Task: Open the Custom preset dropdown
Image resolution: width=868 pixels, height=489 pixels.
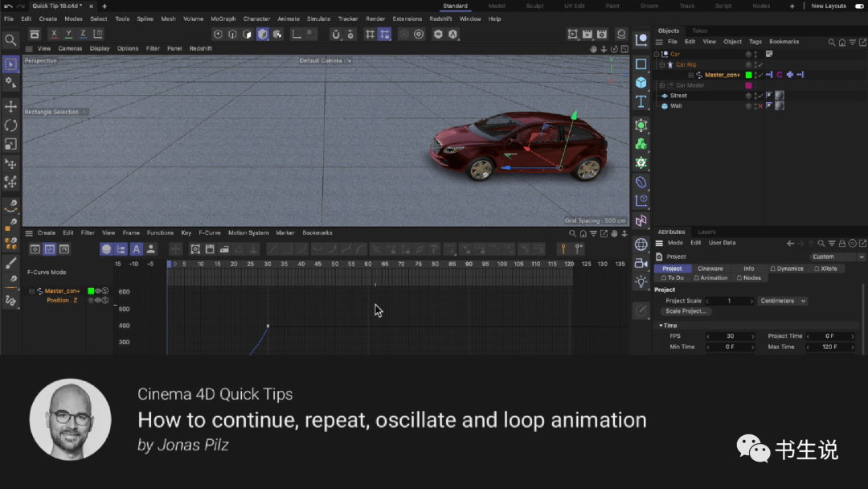Action: (x=837, y=257)
